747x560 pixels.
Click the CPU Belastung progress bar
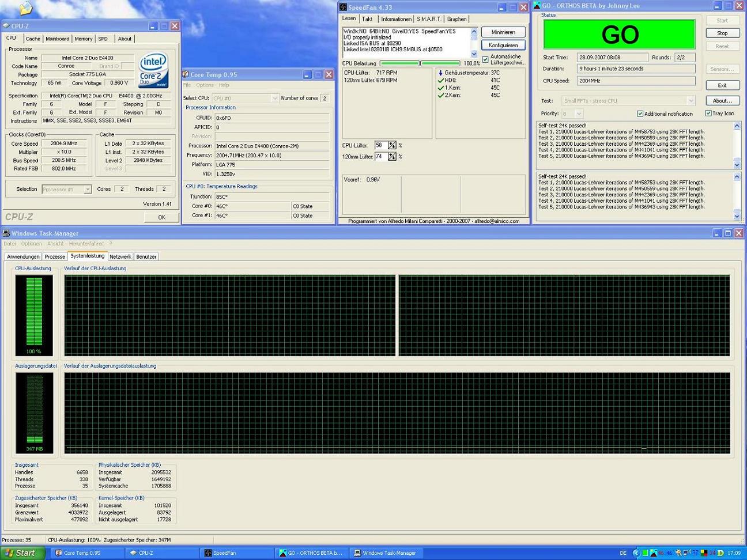(420, 63)
